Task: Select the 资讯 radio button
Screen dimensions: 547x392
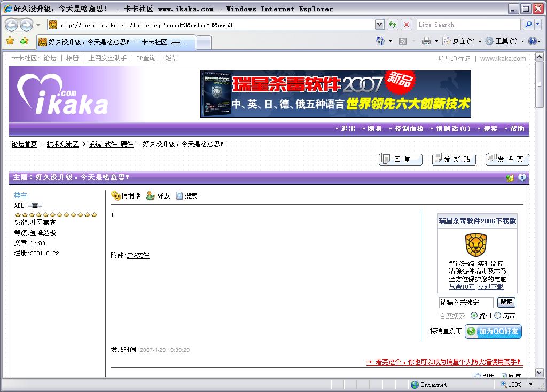Action: (474, 316)
